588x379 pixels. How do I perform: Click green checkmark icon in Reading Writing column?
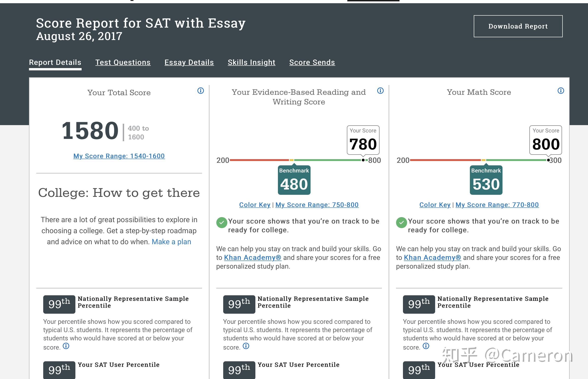click(x=222, y=223)
